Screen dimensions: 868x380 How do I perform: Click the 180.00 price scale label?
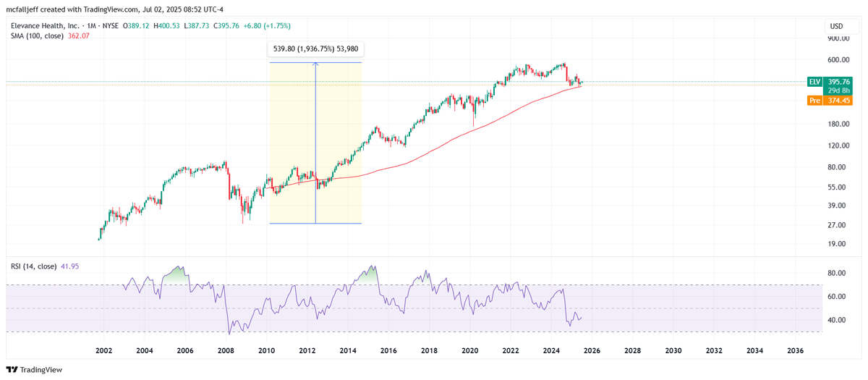point(838,124)
